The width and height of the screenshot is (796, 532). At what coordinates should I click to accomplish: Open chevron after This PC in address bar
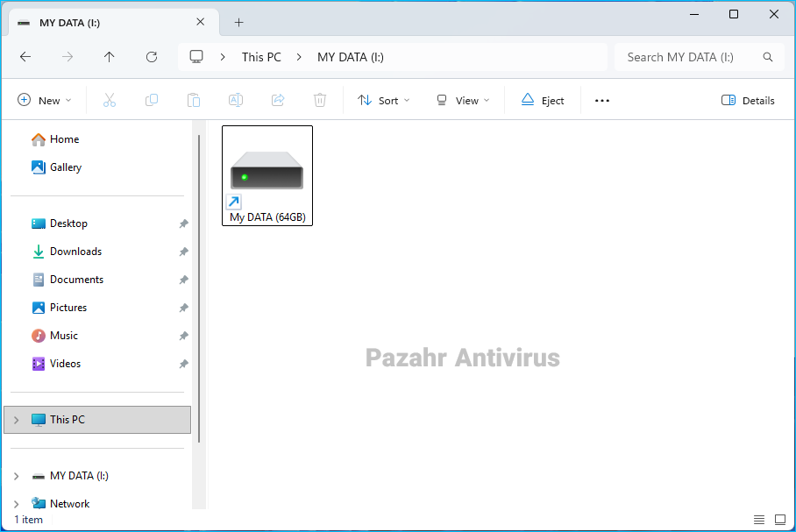click(299, 57)
